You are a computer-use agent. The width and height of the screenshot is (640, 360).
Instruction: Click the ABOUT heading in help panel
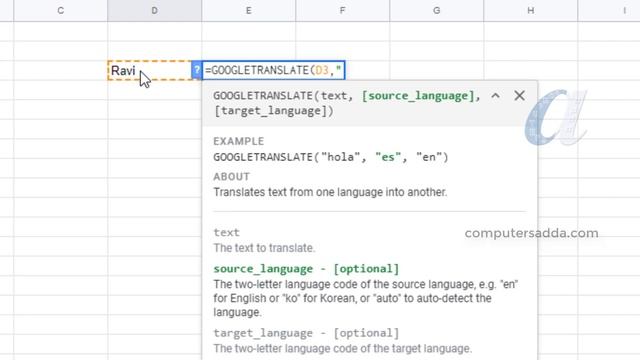(x=231, y=177)
